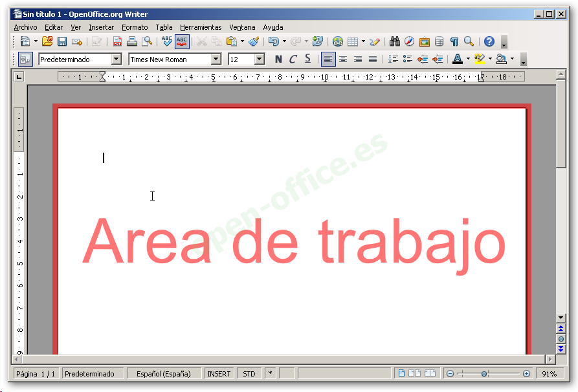Expand font size 12 dropdown

click(259, 59)
